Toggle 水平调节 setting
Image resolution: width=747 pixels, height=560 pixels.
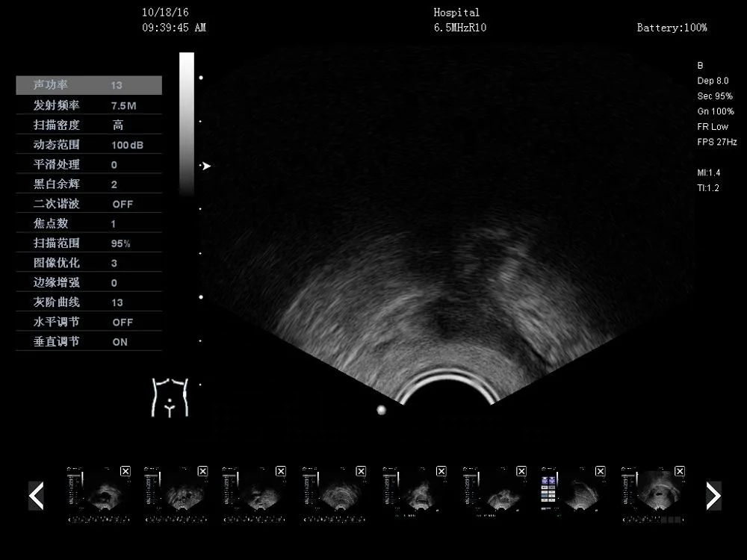(x=88, y=322)
